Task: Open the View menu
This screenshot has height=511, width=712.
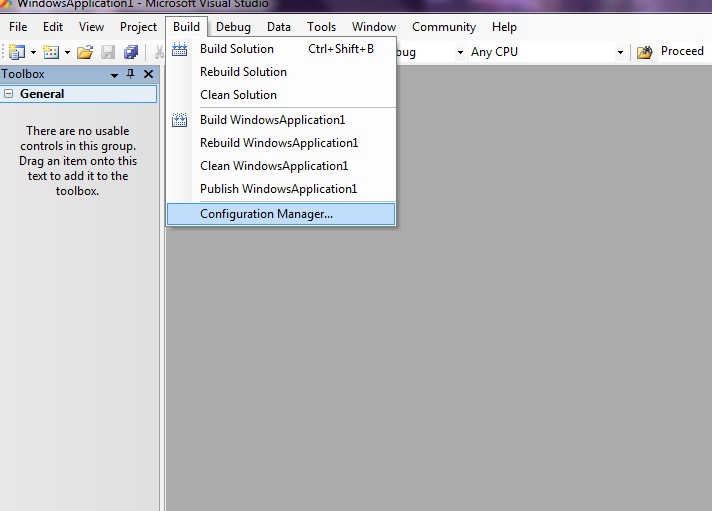Action: pos(91,27)
